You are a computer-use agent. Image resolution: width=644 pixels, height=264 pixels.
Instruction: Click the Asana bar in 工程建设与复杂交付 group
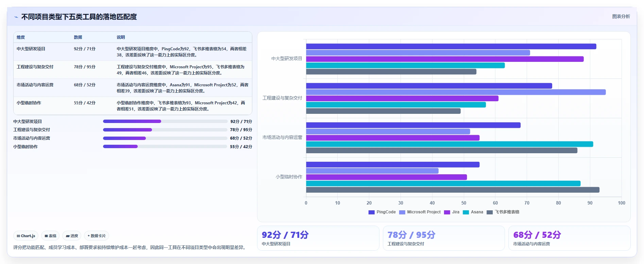click(396, 105)
